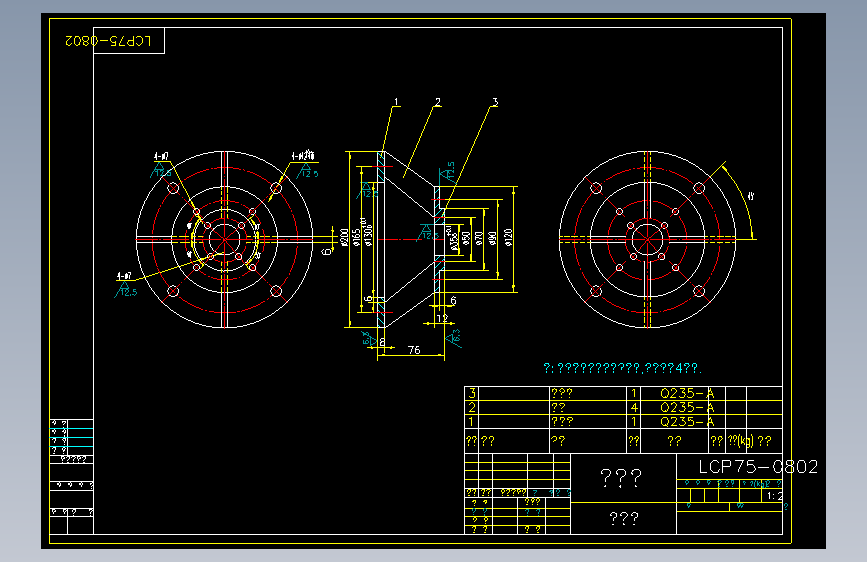Select the 76 length dimension text
867x562 pixels.
click(x=414, y=350)
